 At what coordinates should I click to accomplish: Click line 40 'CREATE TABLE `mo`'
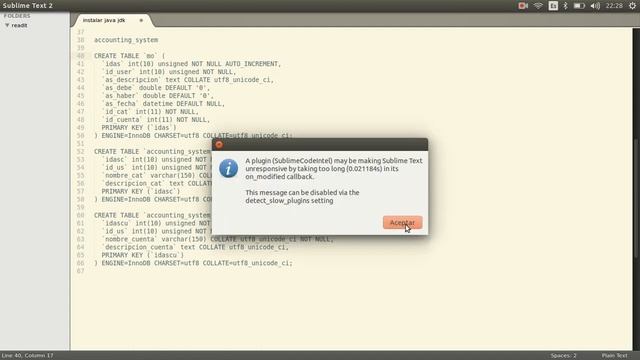(x=129, y=56)
